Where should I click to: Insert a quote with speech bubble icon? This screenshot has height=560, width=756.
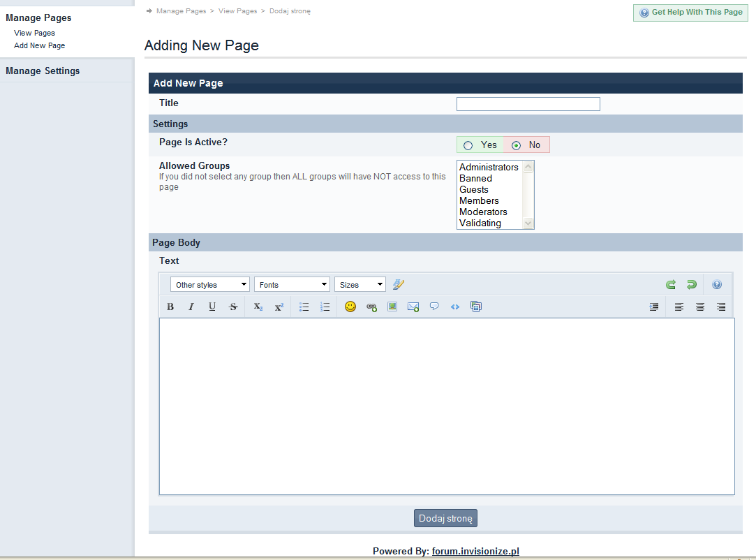[434, 307]
